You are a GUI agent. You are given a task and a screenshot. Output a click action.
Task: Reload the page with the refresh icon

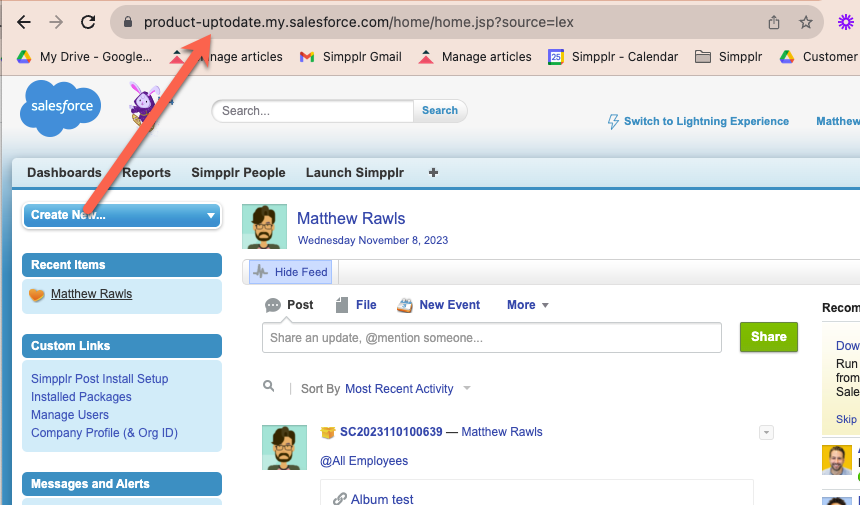click(x=88, y=22)
